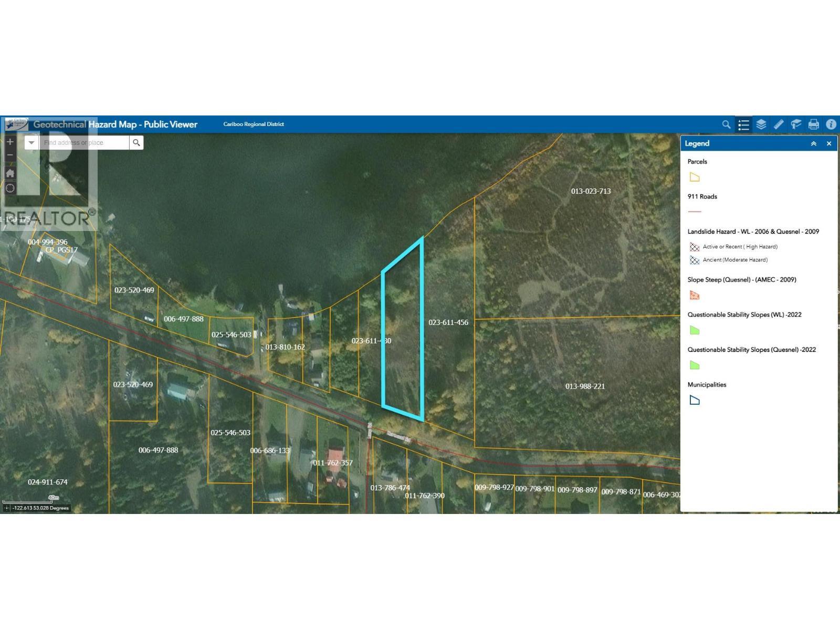Viewport: 840px width, 630px height.
Task: Click parcel label 013-988-221 on map
Action: pyautogui.click(x=585, y=386)
